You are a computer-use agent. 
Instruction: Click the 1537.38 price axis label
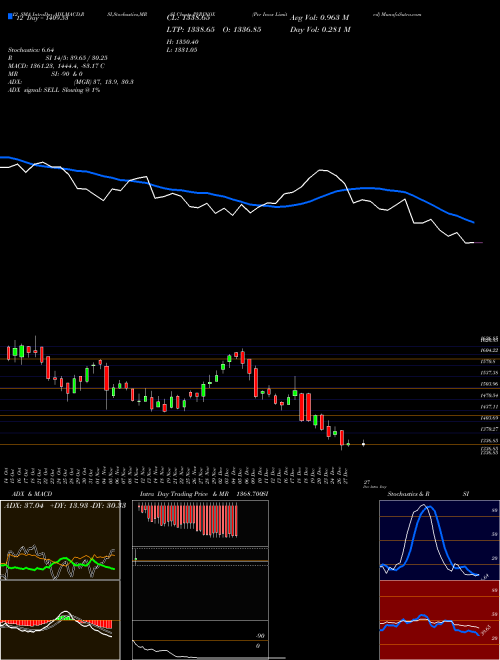489,373
